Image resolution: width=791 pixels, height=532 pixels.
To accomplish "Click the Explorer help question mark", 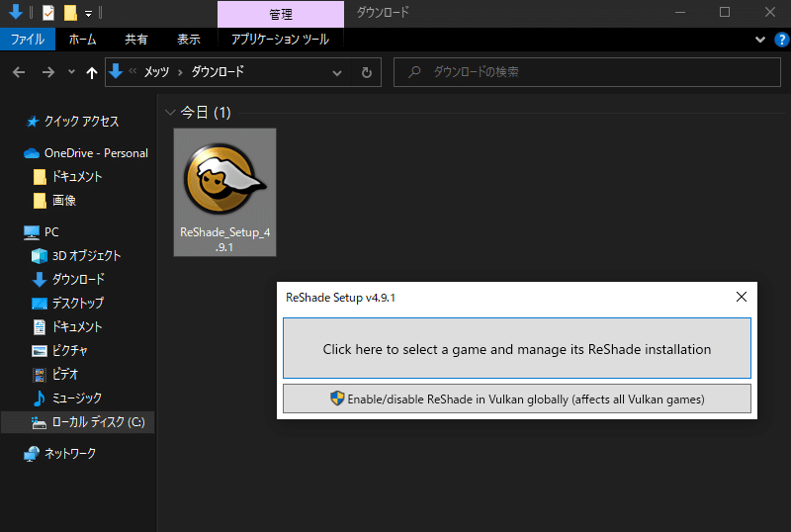I will 781,40.
